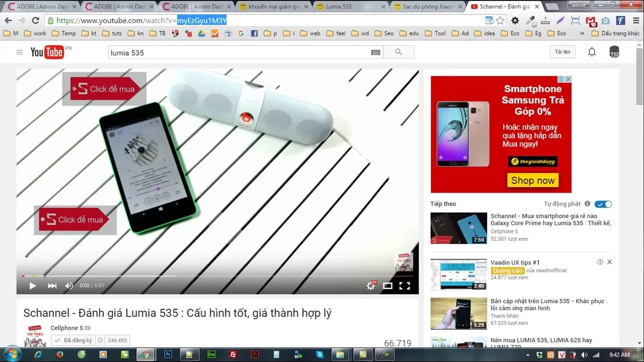Open the purple feather extension
This screenshot has width=644, height=362.
pyautogui.click(x=560, y=21)
